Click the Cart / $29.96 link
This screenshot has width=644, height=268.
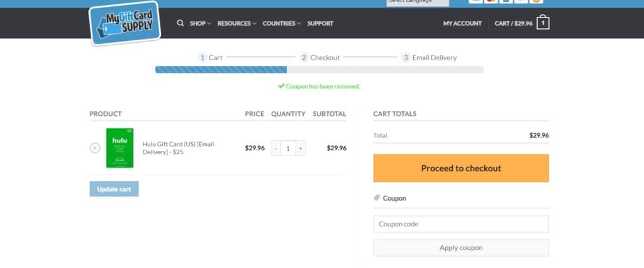(x=513, y=23)
